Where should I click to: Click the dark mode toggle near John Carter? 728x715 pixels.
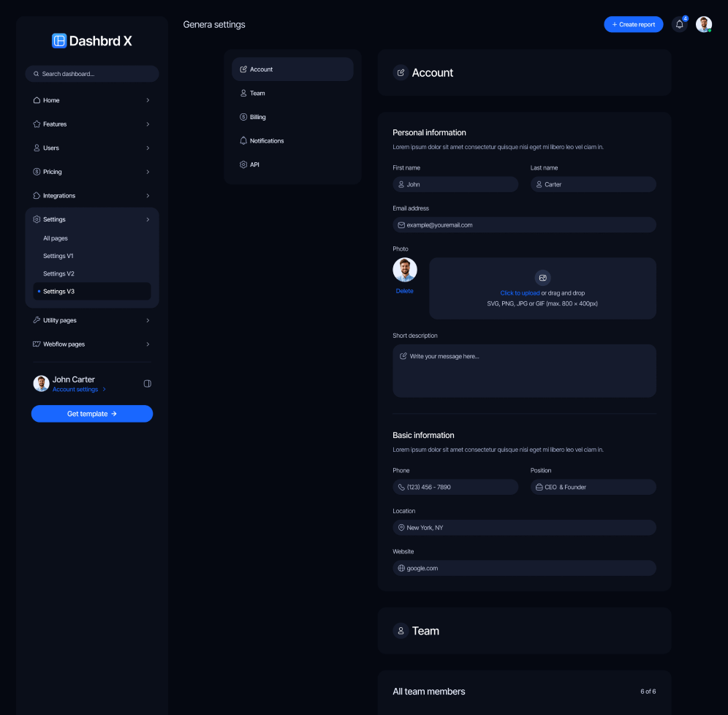pyautogui.click(x=147, y=383)
